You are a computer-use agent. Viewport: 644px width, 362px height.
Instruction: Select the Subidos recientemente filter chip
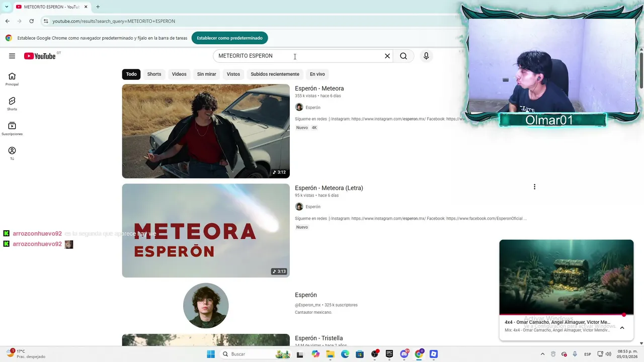(x=275, y=74)
